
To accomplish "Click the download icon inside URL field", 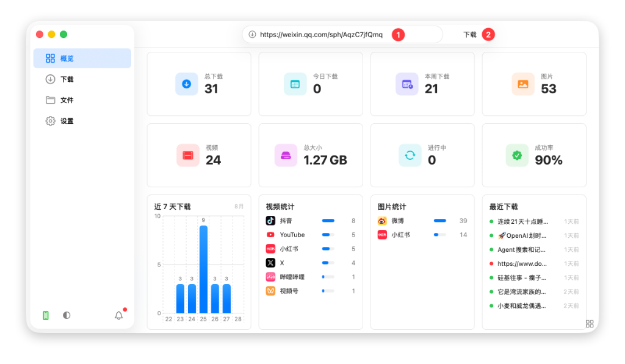I will (252, 35).
